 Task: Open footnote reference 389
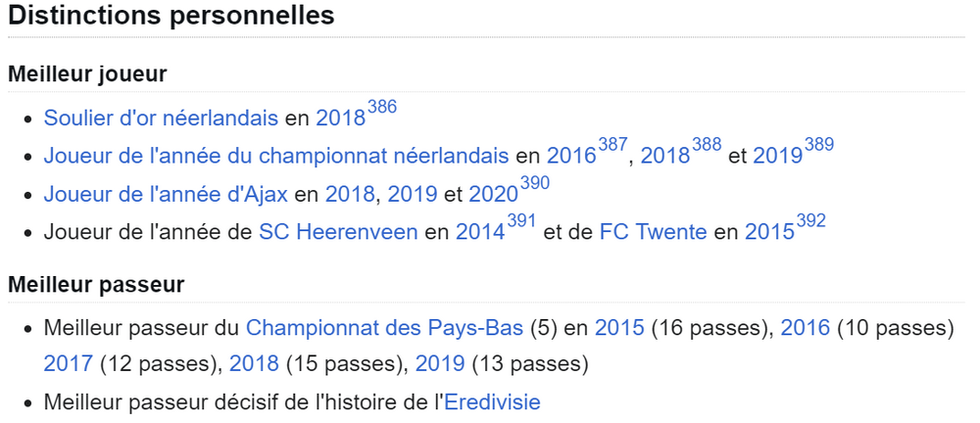(819, 146)
